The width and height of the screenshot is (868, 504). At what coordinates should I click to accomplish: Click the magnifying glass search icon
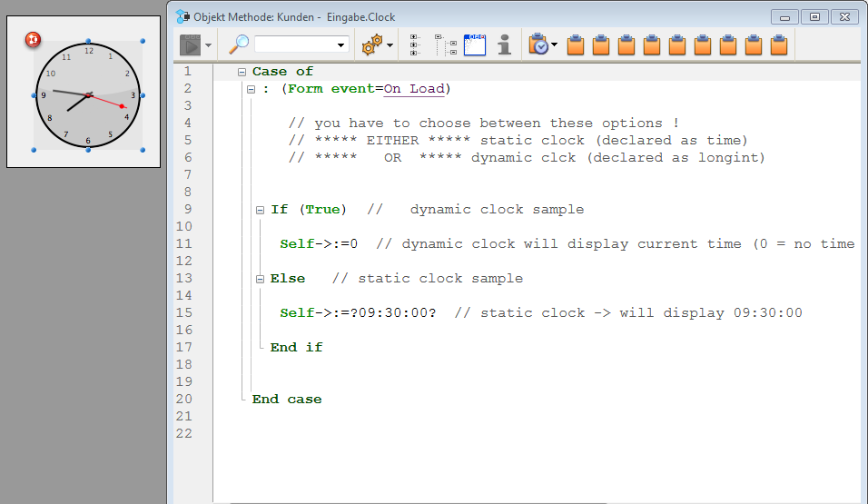239,44
